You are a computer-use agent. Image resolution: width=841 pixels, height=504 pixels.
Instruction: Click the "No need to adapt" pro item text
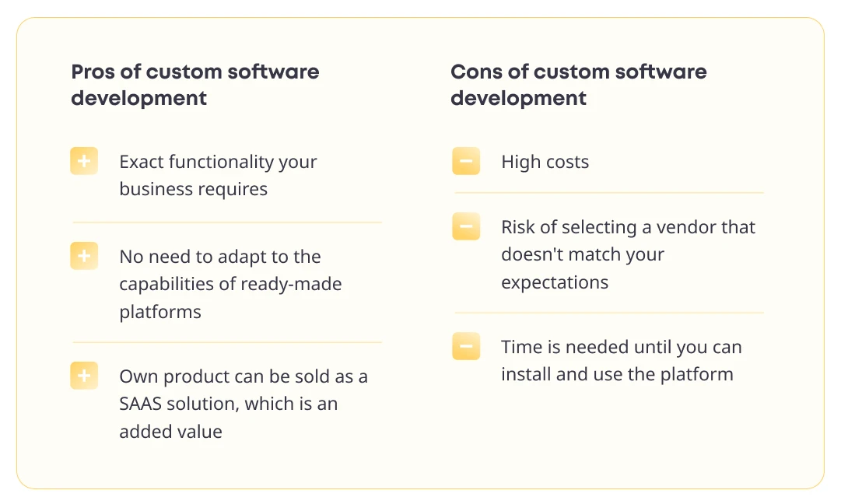click(x=230, y=284)
